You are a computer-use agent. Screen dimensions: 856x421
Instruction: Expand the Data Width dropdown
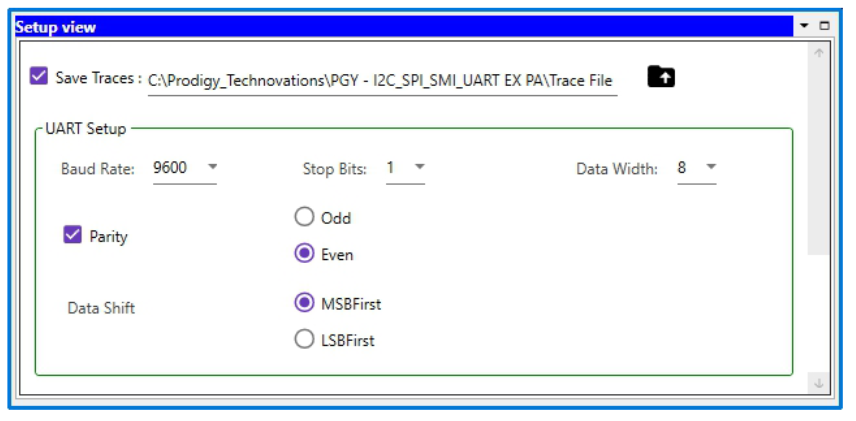pos(711,167)
